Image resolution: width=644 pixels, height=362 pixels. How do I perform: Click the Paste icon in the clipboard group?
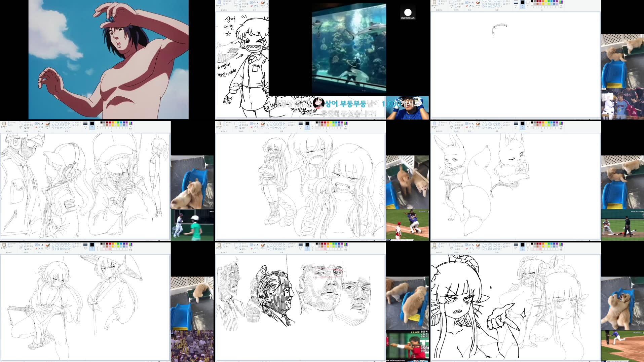point(435,124)
